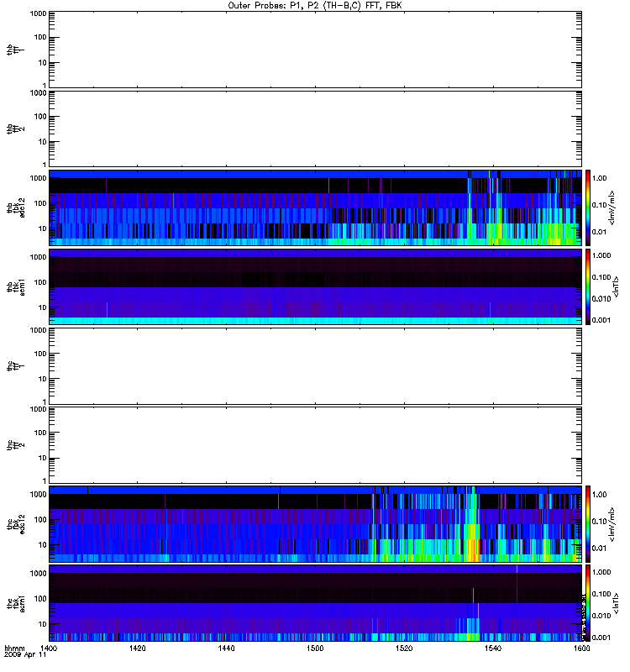630x672 pixels.
Task: Click the 100 y-tick of thb fff 2 panel
Action: [40, 117]
